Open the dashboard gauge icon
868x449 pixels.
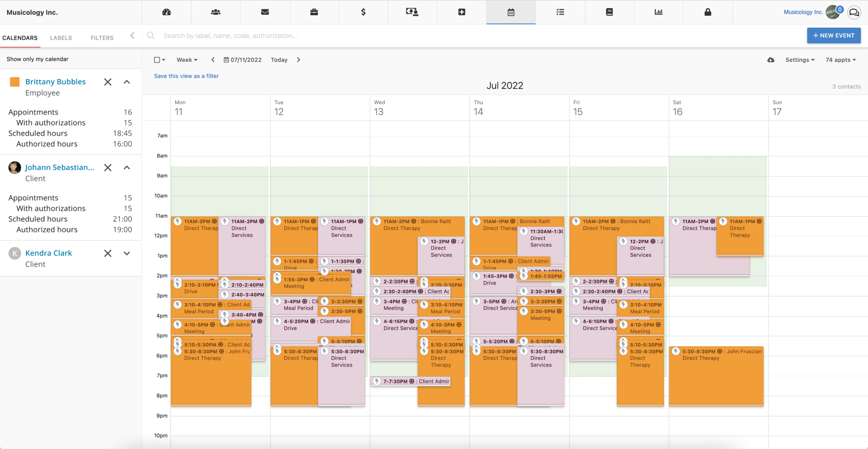coord(167,12)
